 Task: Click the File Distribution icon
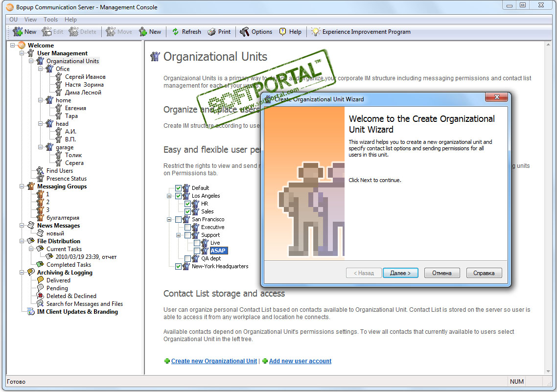point(31,241)
